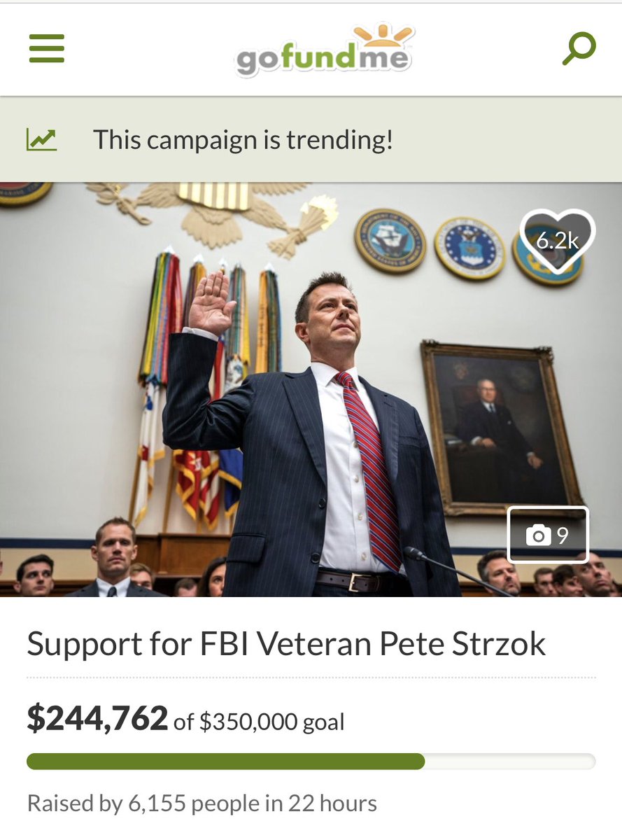Tap the trending chart icon
The image size is (622, 840).
coord(41,139)
